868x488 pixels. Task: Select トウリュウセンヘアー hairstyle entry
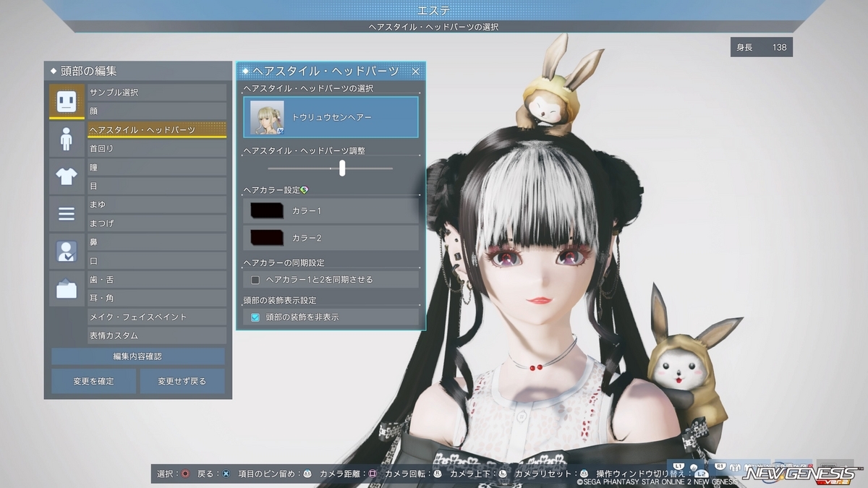(x=331, y=116)
